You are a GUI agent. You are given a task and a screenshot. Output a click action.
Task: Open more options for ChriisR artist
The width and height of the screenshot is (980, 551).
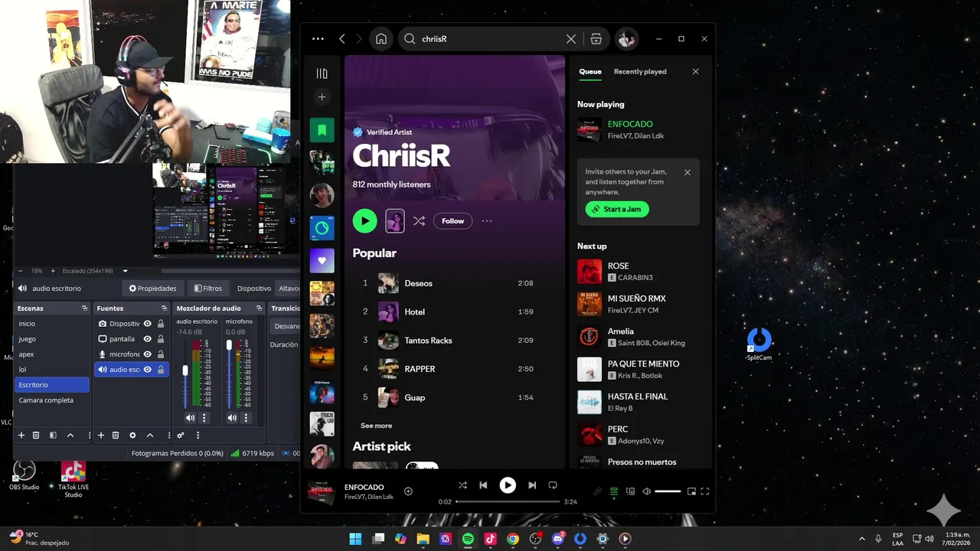486,221
